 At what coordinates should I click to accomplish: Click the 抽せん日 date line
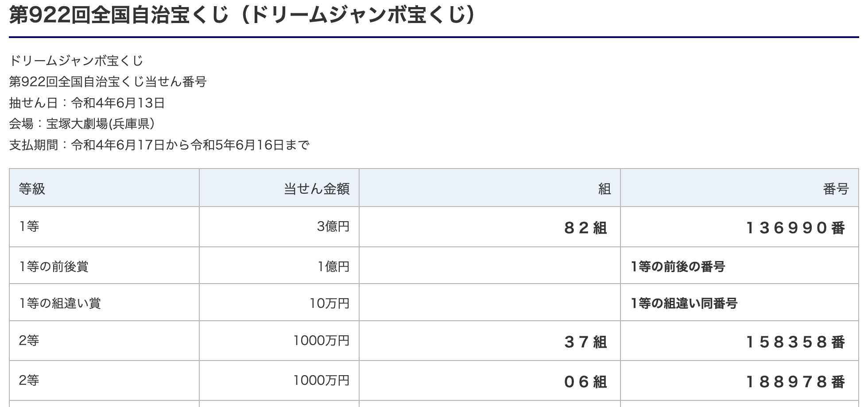(x=87, y=103)
